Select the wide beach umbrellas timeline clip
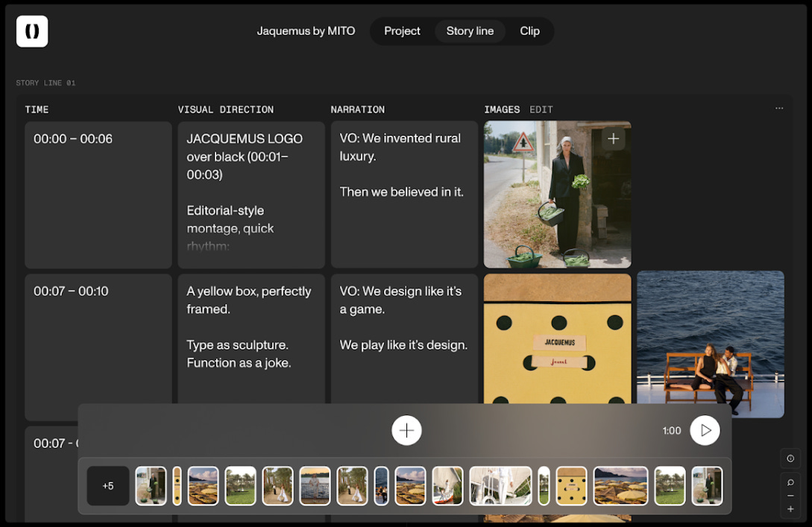The height and width of the screenshot is (527, 812). tap(620, 486)
